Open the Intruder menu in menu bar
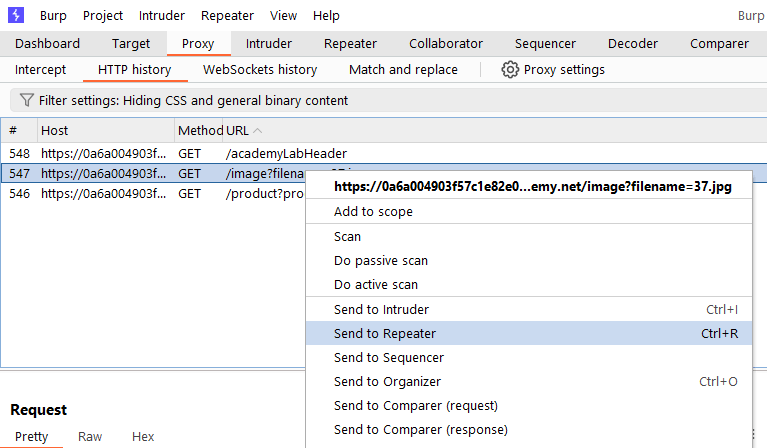This screenshot has height=448, width=767. pyautogui.click(x=161, y=16)
